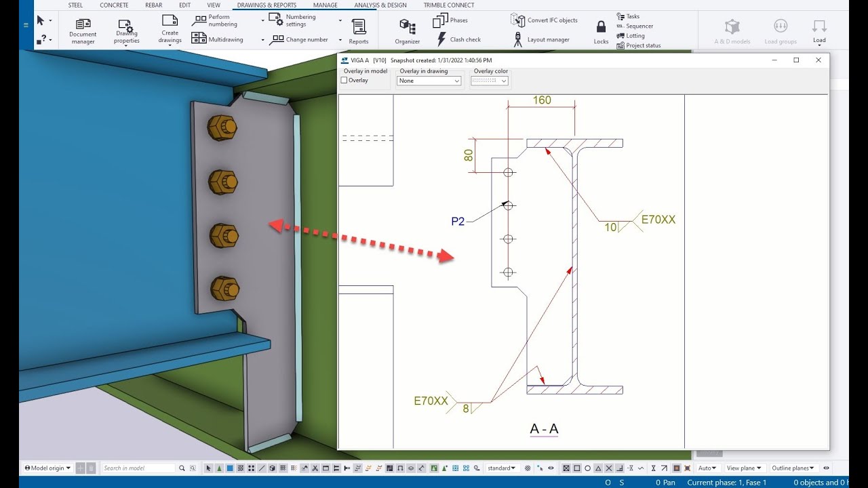
Task: Switch to STEEL ribbon tab
Action: click(x=75, y=5)
